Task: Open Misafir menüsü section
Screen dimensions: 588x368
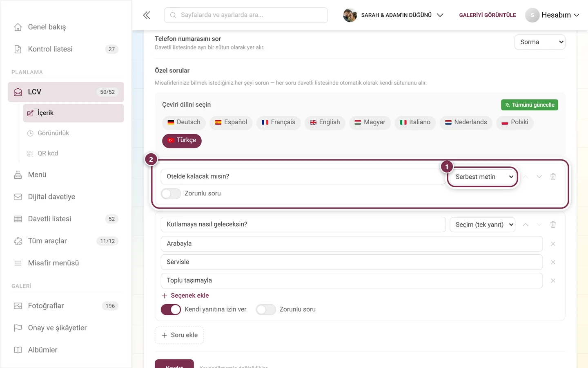Action: pyautogui.click(x=66, y=263)
